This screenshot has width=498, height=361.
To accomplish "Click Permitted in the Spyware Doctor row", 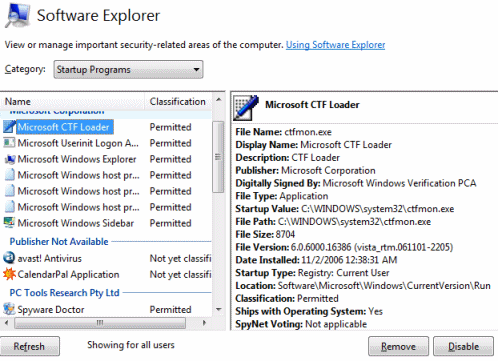I will coord(170,309).
